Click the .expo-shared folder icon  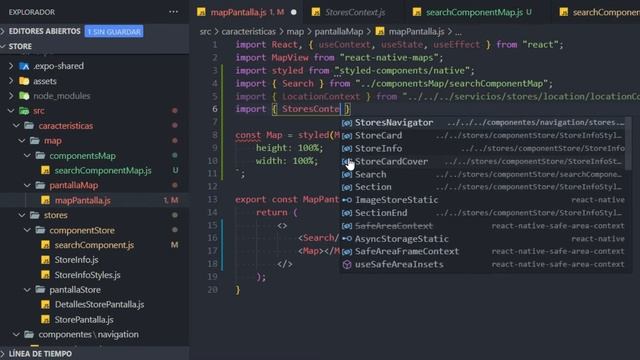pyautogui.click(x=24, y=66)
